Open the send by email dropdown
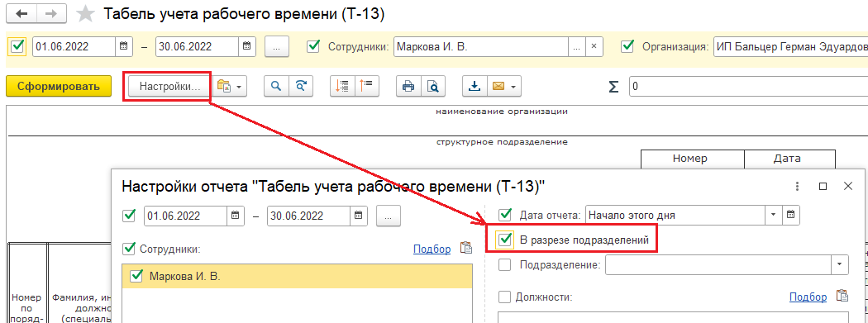This screenshot has height=323, width=868. (503, 86)
